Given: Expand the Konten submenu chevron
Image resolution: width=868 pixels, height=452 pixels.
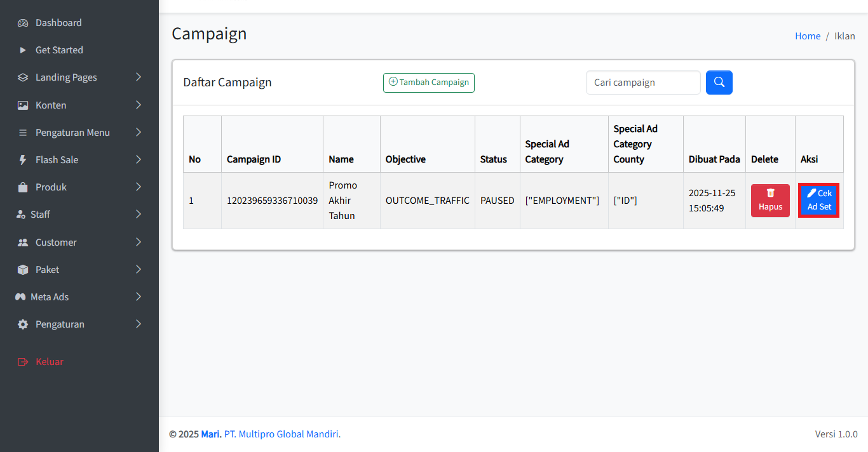Looking at the screenshot, I should pyautogui.click(x=139, y=105).
